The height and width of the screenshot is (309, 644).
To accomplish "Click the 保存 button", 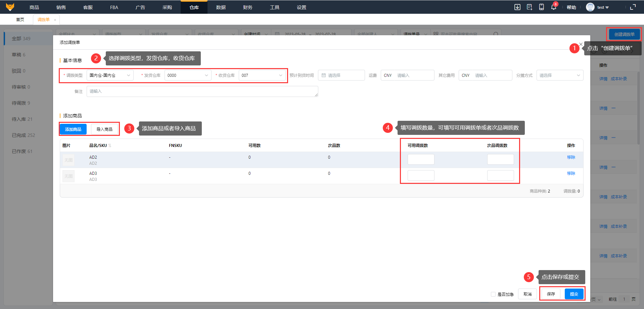I will 551,294.
